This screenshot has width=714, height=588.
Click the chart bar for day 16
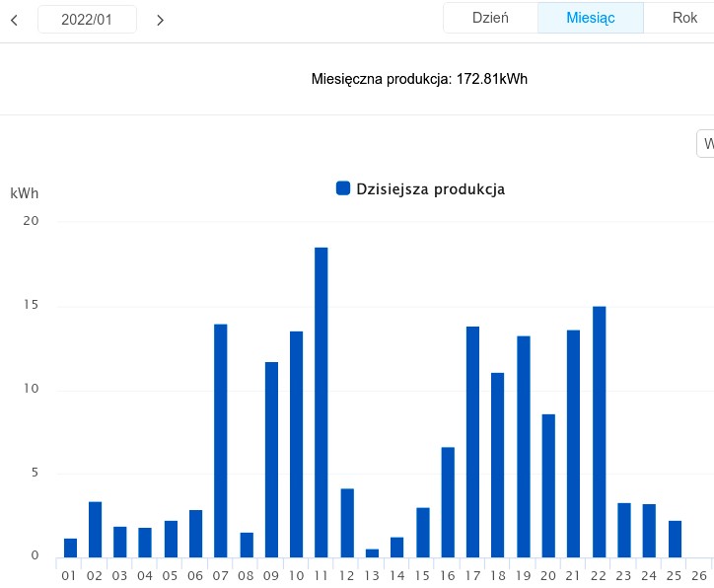[x=448, y=502]
